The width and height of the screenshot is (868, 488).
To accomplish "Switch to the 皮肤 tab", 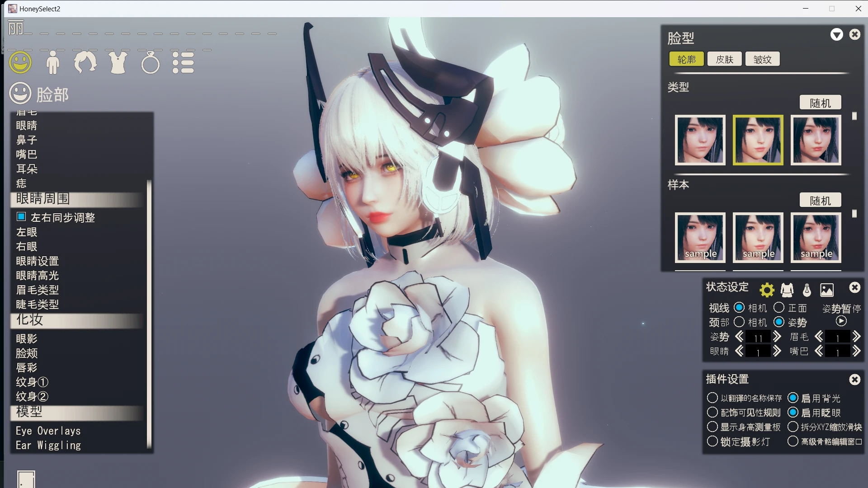I will (724, 59).
